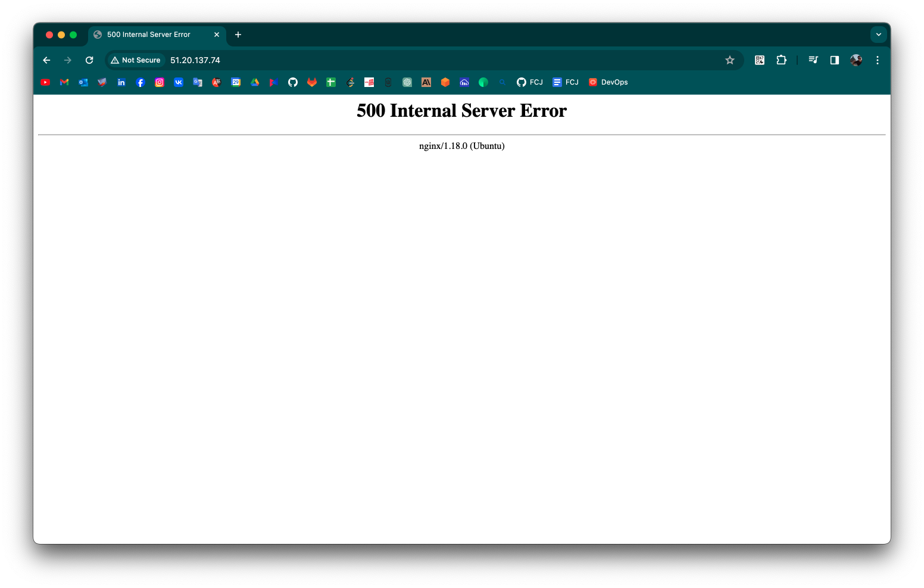Select the 500 Internal Server Error tab
This screenshot has height=588, width=924.
pos(148,35)
